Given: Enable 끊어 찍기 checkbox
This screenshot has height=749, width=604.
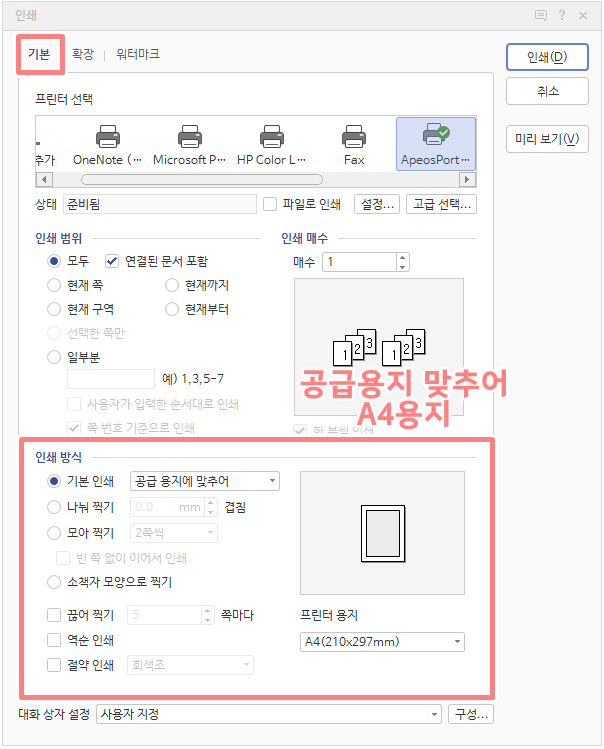Looking at the screenshot, I should coord(54,615).
